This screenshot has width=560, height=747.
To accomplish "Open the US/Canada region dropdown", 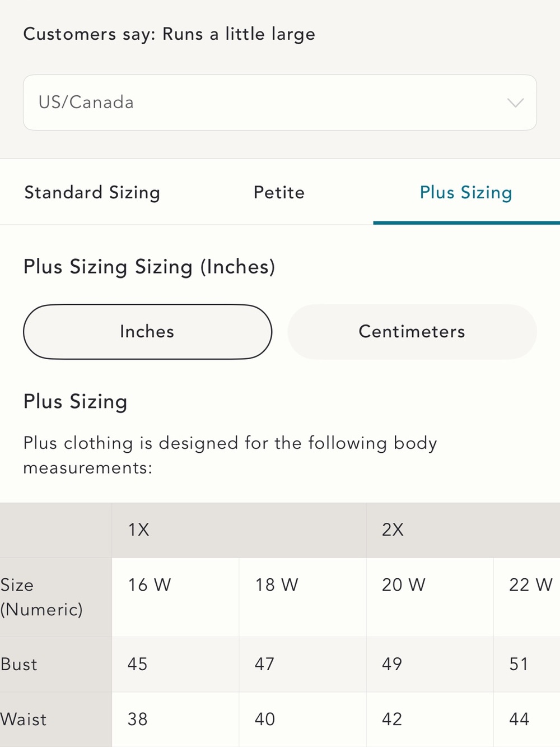I will (x=279, y=103).
